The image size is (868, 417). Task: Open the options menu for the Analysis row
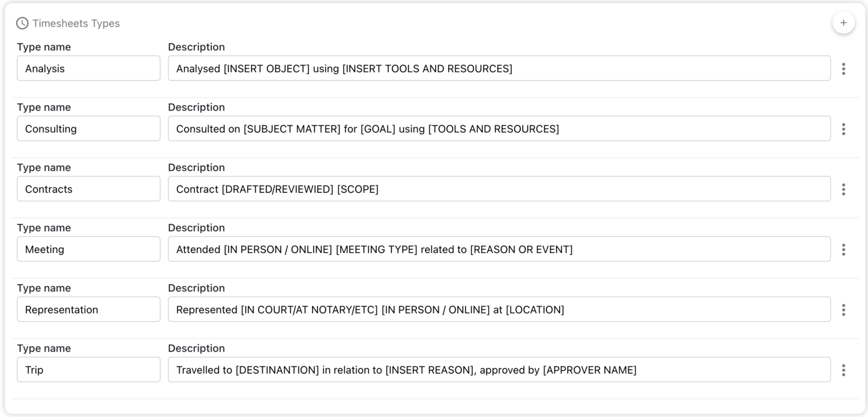[x=844, y=68]
